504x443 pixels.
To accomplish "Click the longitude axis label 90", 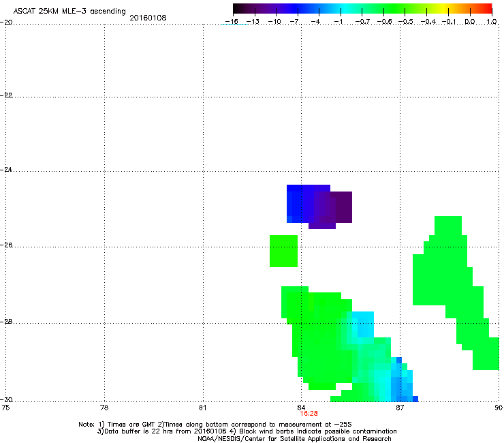I will tap(499, 408).
